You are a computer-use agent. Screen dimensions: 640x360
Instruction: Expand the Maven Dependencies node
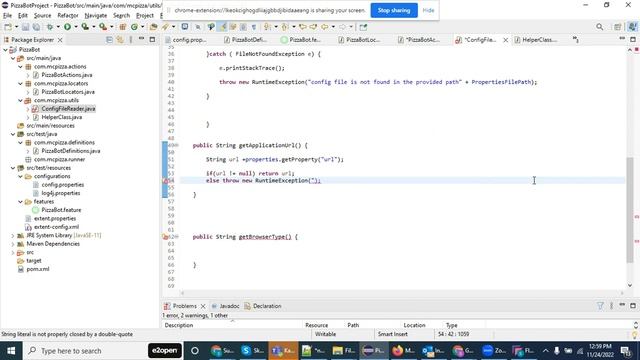pos(13,244)
